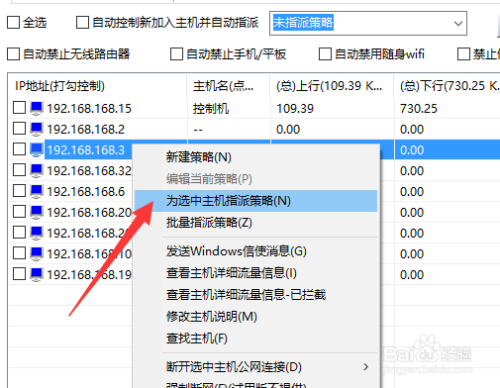Click hostname cell 控制机
The width and height of the screenshot is (500, 388).
[211, 109]
